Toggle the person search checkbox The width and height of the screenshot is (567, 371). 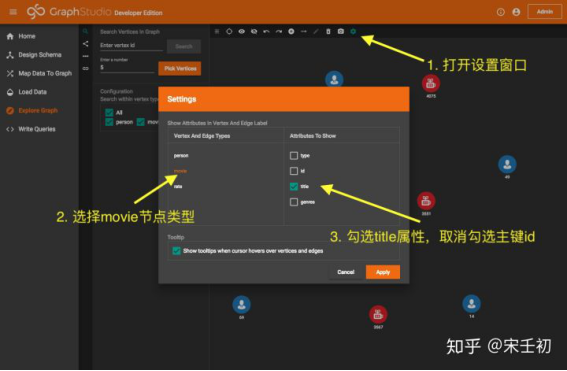(x=109, y=122)
